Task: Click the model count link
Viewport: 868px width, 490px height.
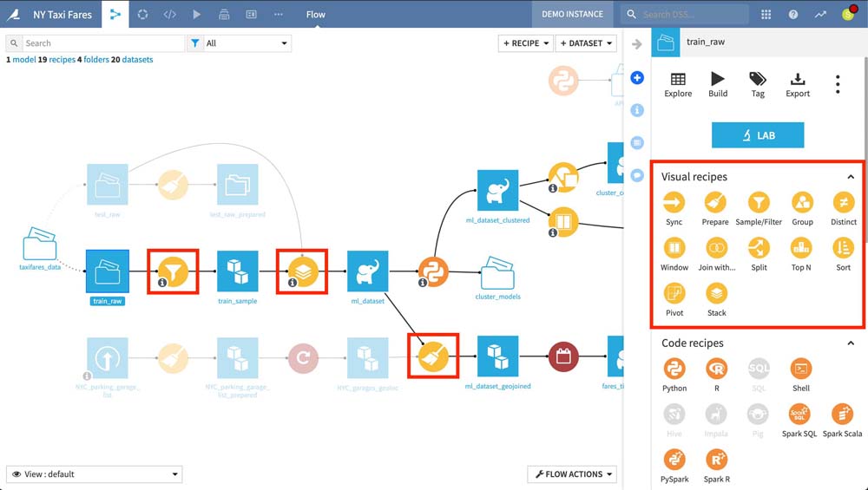Action: (x=21, y=59)
